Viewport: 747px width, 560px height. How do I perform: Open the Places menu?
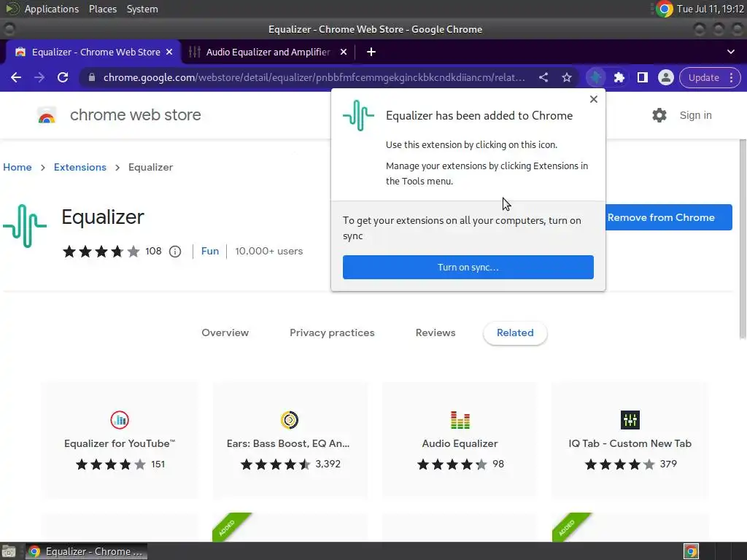[x=103, y=9]
